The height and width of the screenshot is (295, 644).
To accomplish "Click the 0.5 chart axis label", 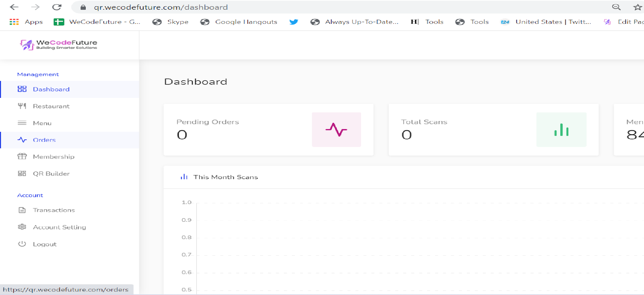I will [186, 290].
